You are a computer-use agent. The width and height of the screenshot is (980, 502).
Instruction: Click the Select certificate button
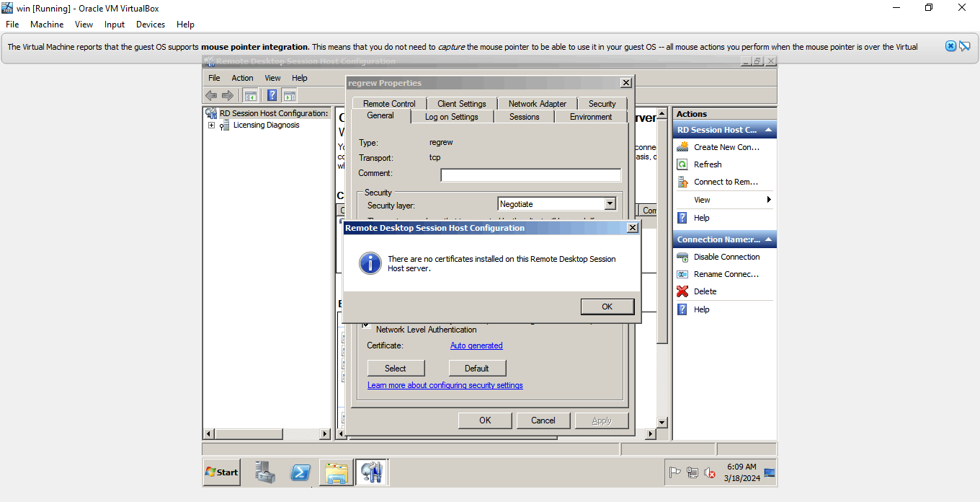[396, 368]
